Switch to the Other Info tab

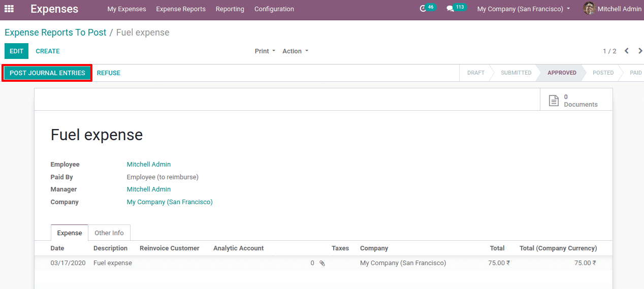coord(109,233)
